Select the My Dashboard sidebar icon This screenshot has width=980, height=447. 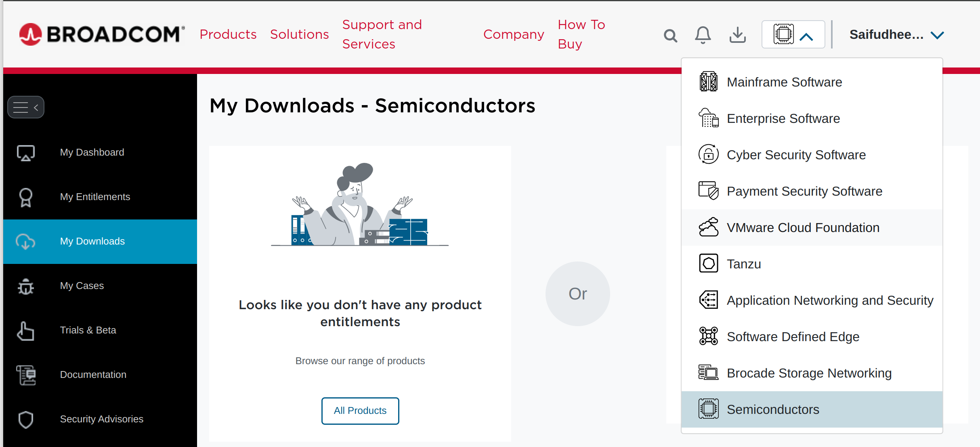coord(25,152)
